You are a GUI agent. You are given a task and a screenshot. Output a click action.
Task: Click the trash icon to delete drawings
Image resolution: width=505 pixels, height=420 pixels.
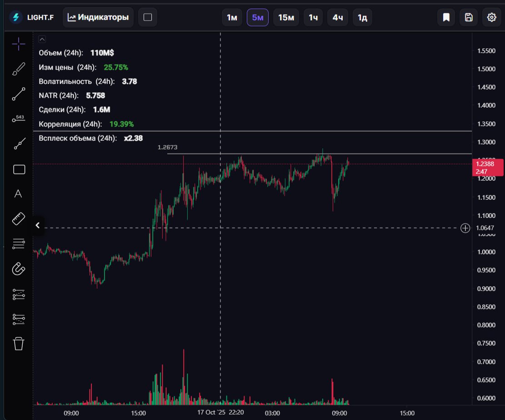point(19,343)
